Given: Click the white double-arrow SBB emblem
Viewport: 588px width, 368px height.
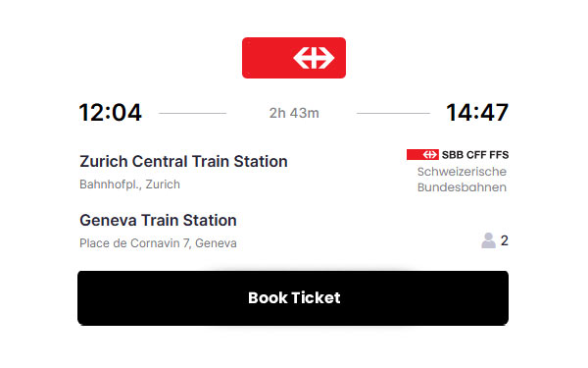Looking at the screenshot, I should pos(314,58).
